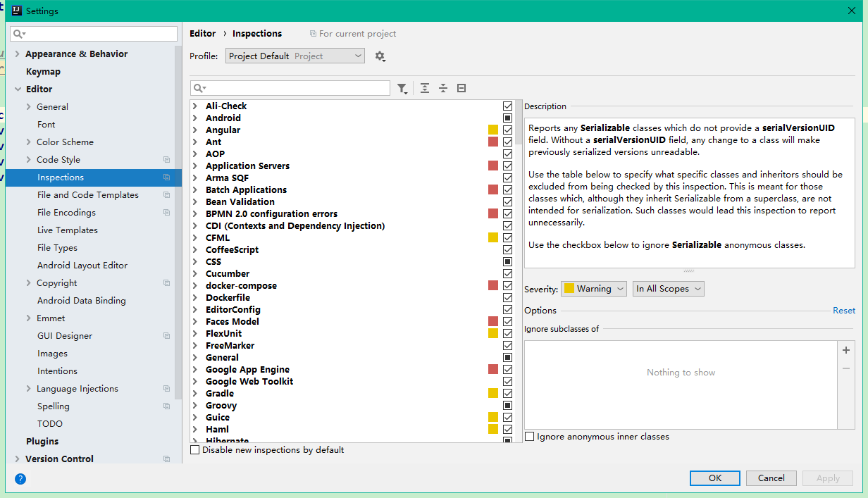Toggle the Groovy inspections checkbox

(x=507, y=406)
